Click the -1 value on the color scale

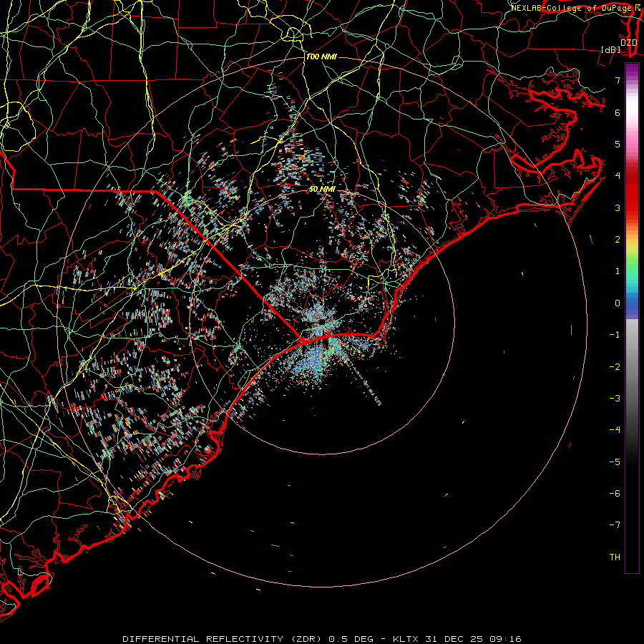click(615, 335)
